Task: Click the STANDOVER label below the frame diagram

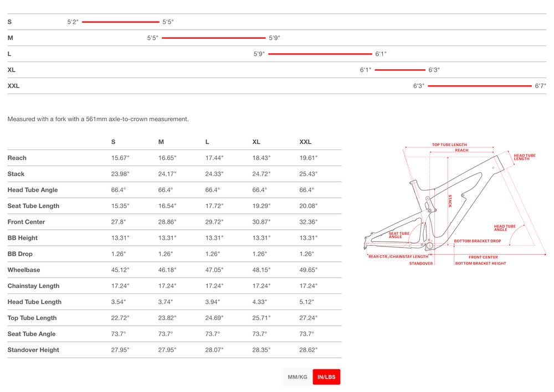Action: pos(421,264)
